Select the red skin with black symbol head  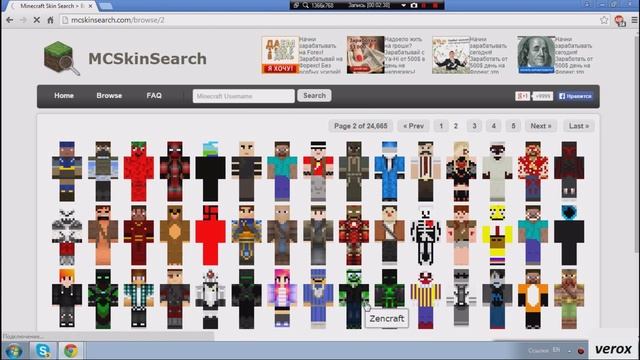[x=211, y=236]
